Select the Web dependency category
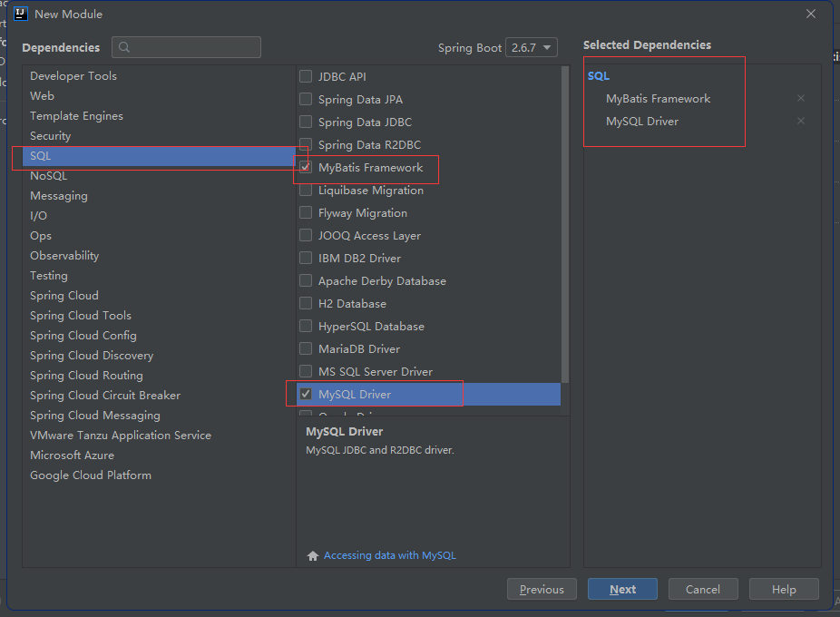This screenshot has height=617, width=840. tap(42, 95)
